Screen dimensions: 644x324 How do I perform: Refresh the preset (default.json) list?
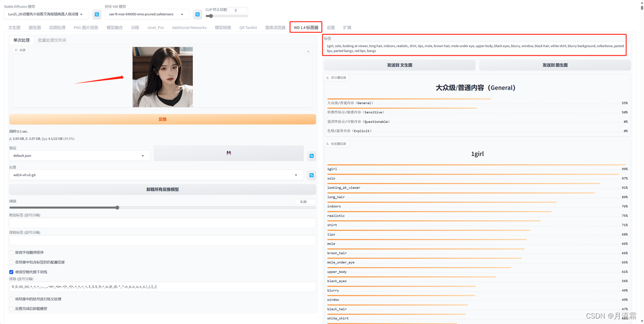(x=311, y=156)
